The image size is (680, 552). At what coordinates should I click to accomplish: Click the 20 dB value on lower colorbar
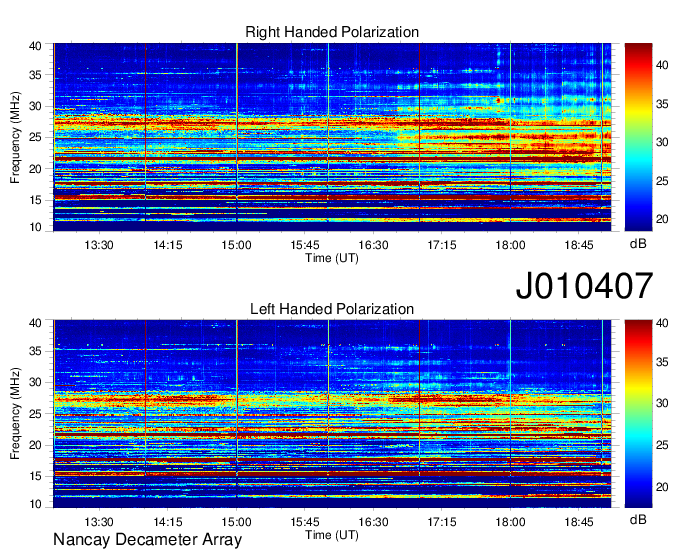[662, 487]
